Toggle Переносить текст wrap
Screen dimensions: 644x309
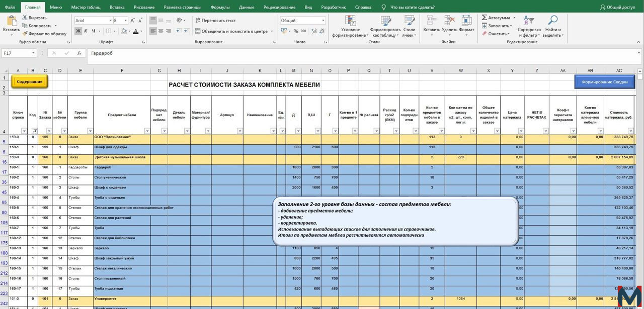pos(215,21)
